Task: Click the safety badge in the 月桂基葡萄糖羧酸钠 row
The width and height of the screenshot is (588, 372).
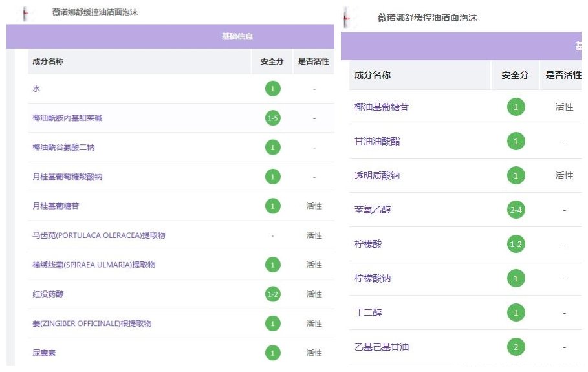Action: tap(272, 177)
